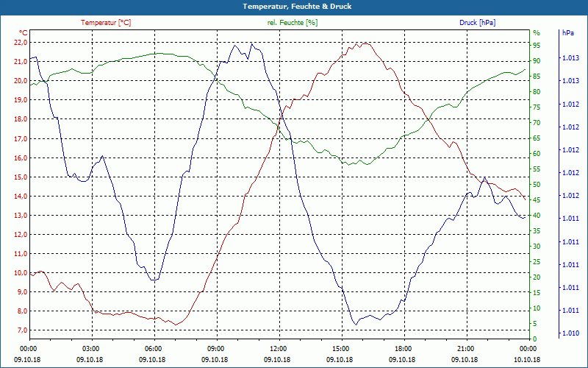Click the '70' humidity axis value
Image resolution: width=588 pixels, height=368 pixels.
(537, 123)
